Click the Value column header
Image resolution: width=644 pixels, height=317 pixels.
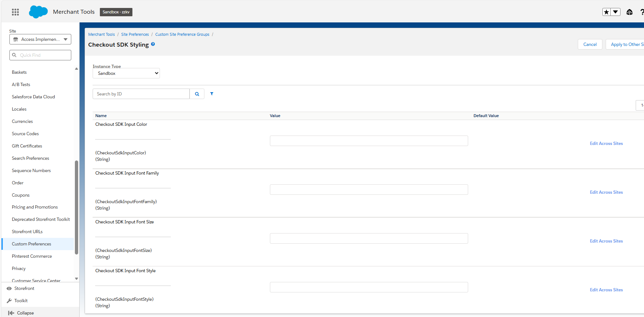click(275, 116)
